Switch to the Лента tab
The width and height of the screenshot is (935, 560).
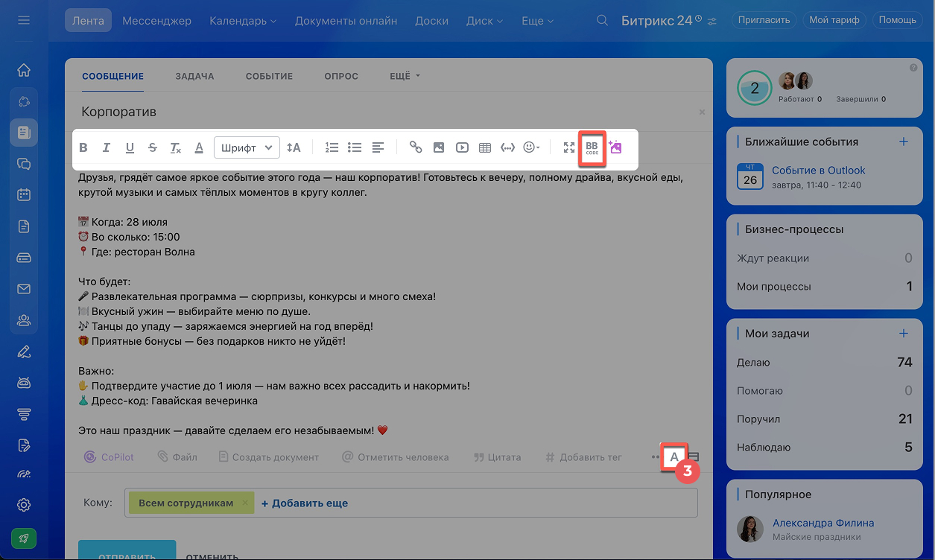pos(88,20)
